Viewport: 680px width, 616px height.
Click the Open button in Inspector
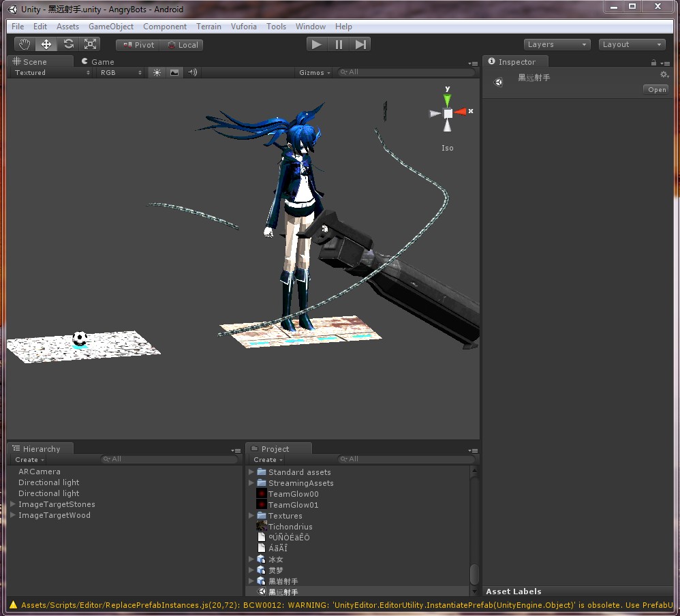click(657, 90)
